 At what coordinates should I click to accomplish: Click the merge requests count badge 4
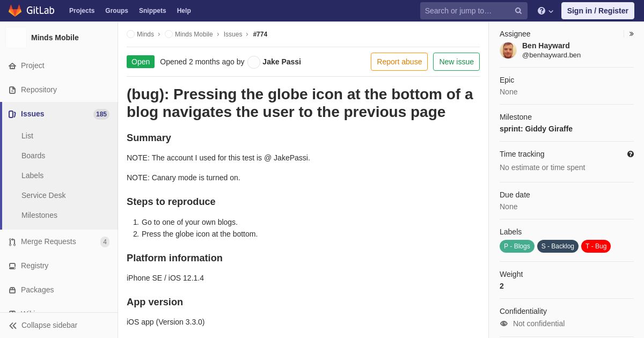105,242
